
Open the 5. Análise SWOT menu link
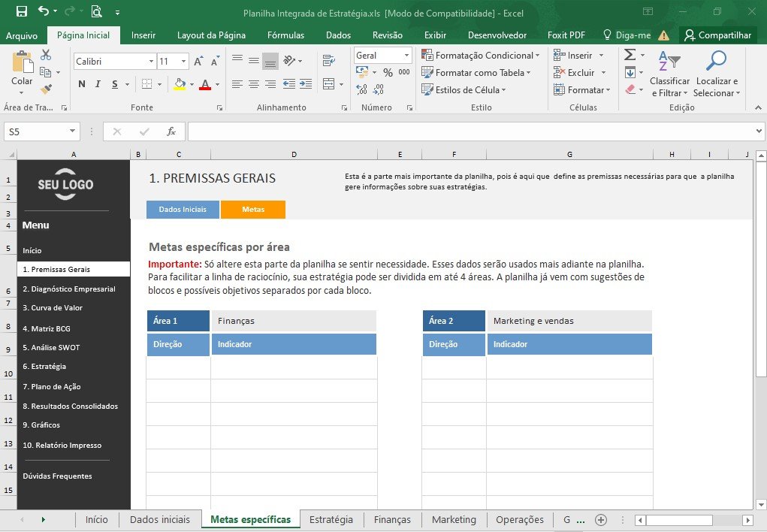point(51,347)
